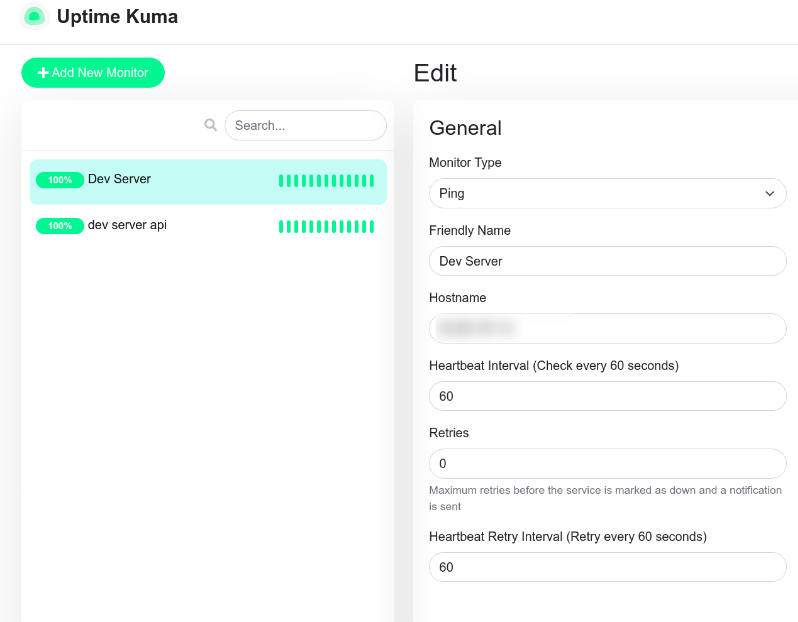Focus the monitor Search box
This screenshot has width=798, height=622.
(x=305, y=125)
